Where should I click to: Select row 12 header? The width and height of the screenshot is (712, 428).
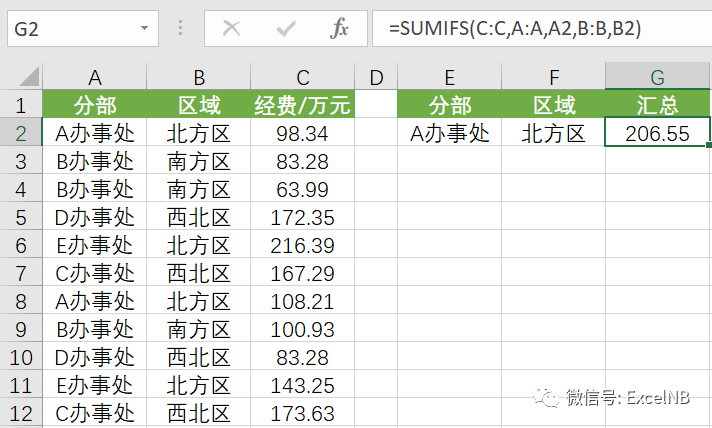click(x=21, y=413)
